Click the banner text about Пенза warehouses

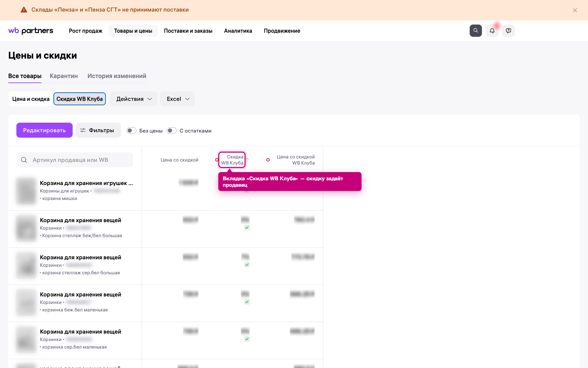pos(110,10)
